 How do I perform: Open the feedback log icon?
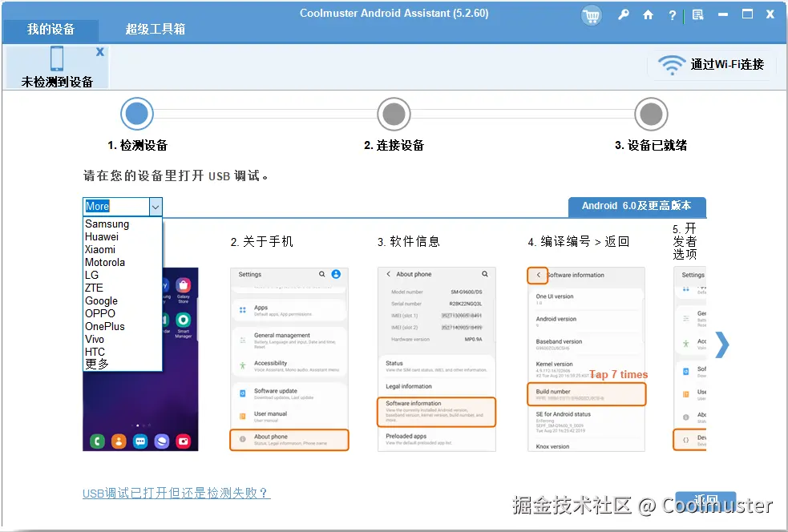pyautogui.click(x=697, y=14)
